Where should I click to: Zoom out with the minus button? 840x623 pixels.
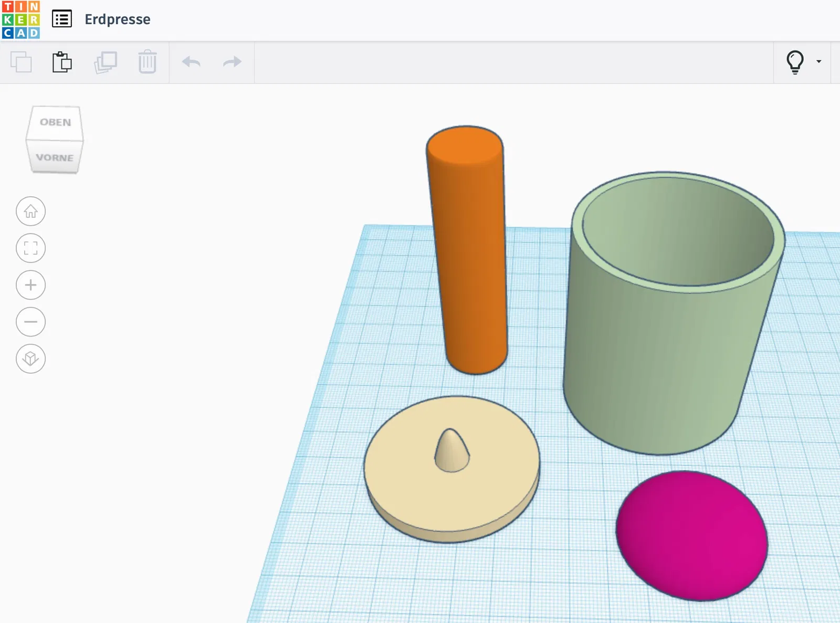click(x=31, y=322)
